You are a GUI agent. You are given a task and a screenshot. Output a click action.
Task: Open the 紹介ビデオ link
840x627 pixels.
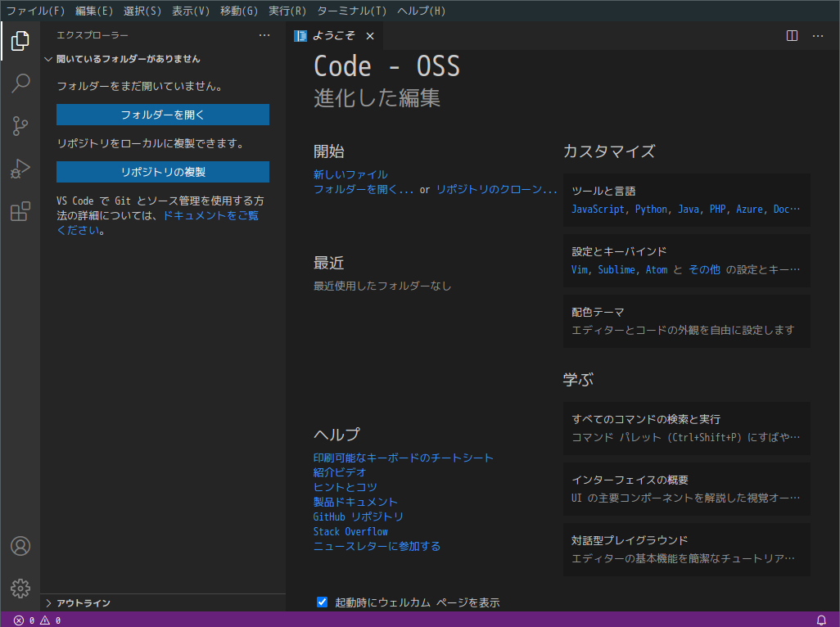point(340,472)
